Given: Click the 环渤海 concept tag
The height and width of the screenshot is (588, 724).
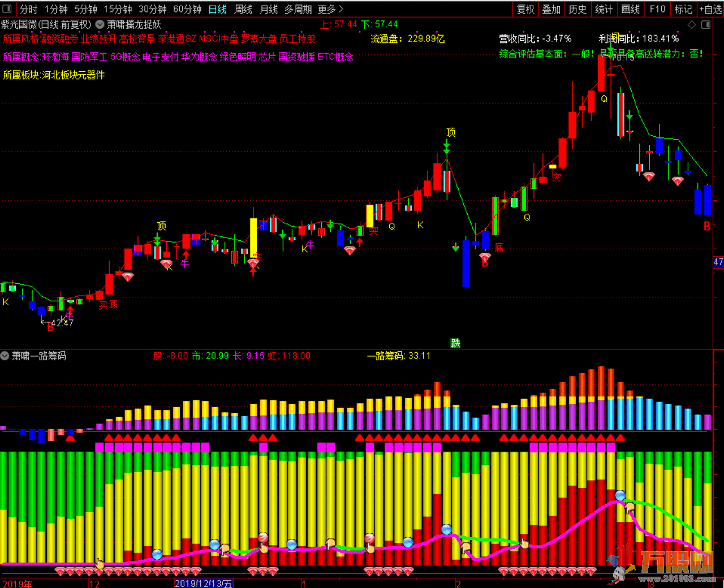Looking at the screenshot, I should click(55, 57).
